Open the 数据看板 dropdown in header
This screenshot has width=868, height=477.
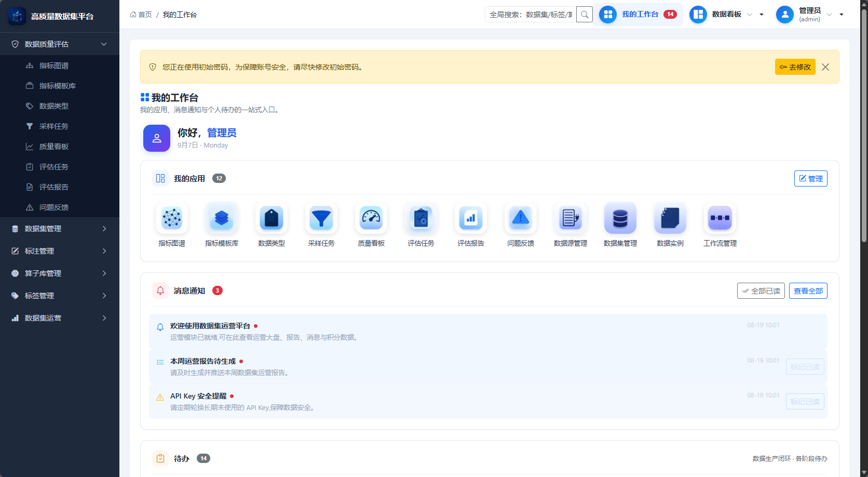[727, 15]
